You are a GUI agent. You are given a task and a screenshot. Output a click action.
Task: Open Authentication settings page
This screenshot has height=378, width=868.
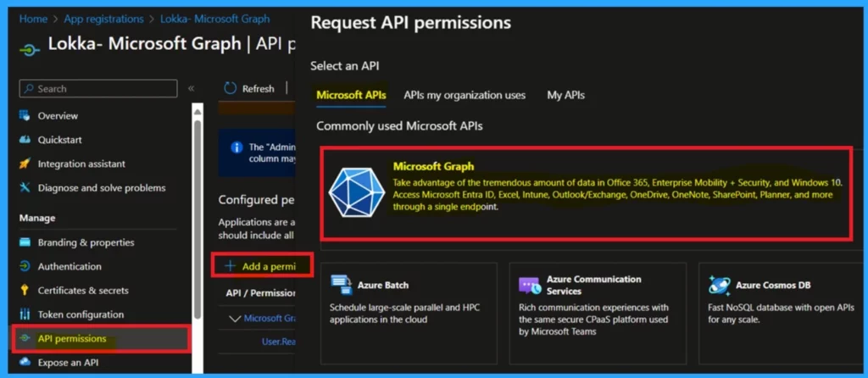pos(70,266)
